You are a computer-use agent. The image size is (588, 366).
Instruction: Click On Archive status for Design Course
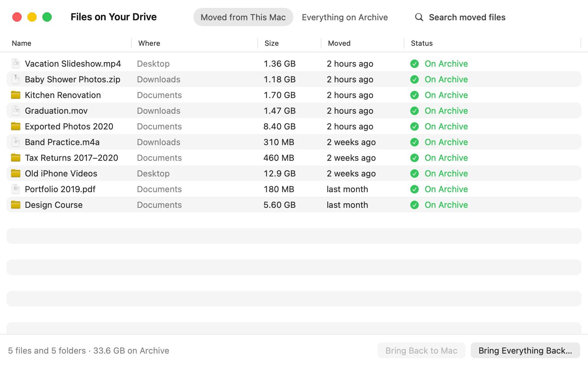point(446,205)
